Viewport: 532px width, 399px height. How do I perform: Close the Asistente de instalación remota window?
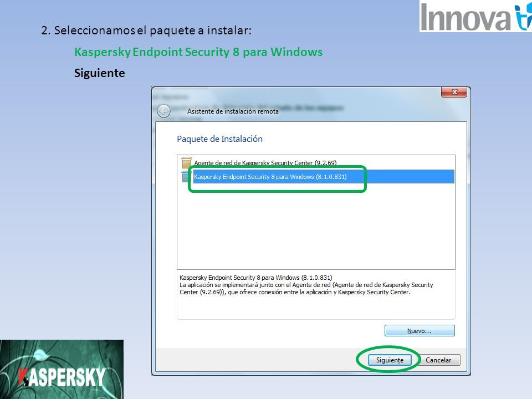[x=454, y=92]
